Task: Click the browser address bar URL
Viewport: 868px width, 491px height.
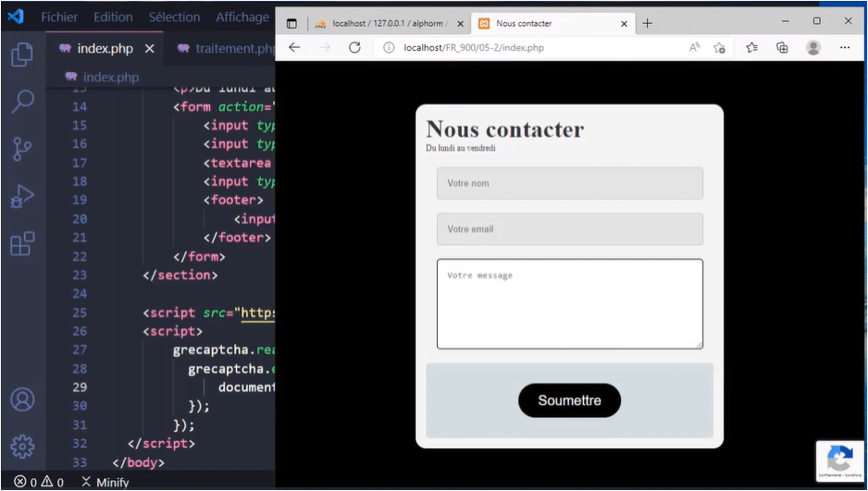Action: point(474,47)
